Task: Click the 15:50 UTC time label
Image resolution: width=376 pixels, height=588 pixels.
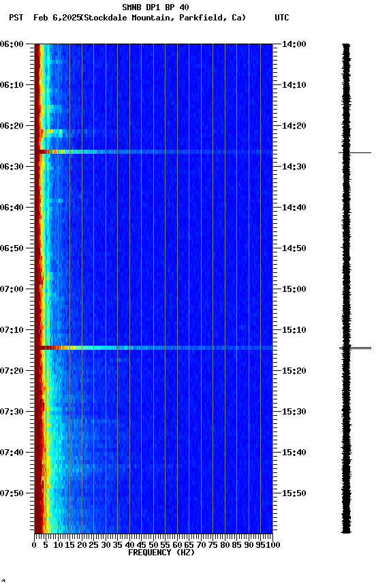Action: click(294, 493)
